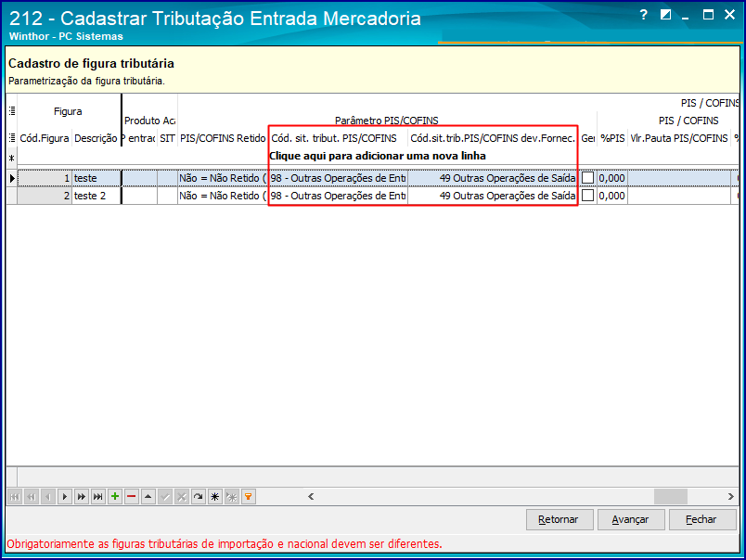Delete record with red minus icon
The height and width of the screenshot is (560, 746).
point(132,497)
